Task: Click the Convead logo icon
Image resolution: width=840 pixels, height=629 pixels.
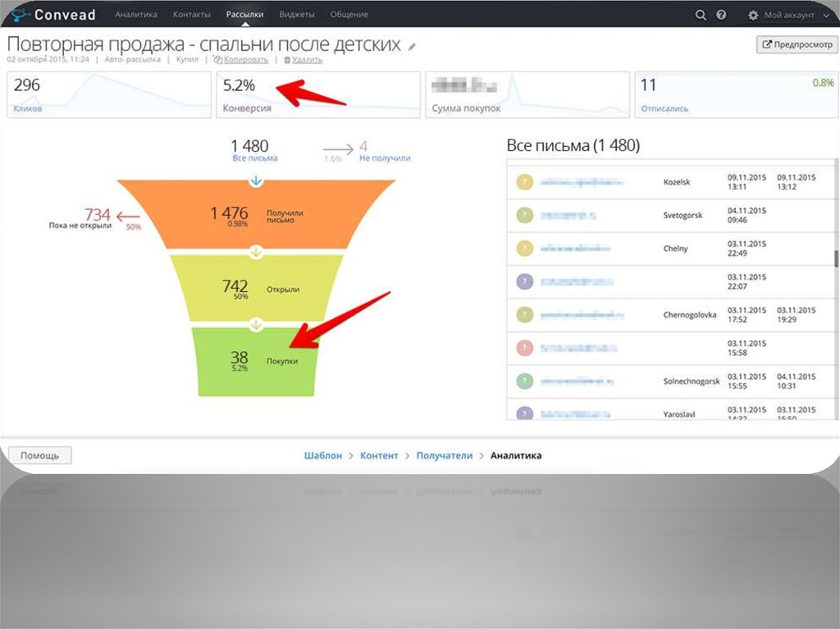Action: pyautogui.click(x=21, y=14)
